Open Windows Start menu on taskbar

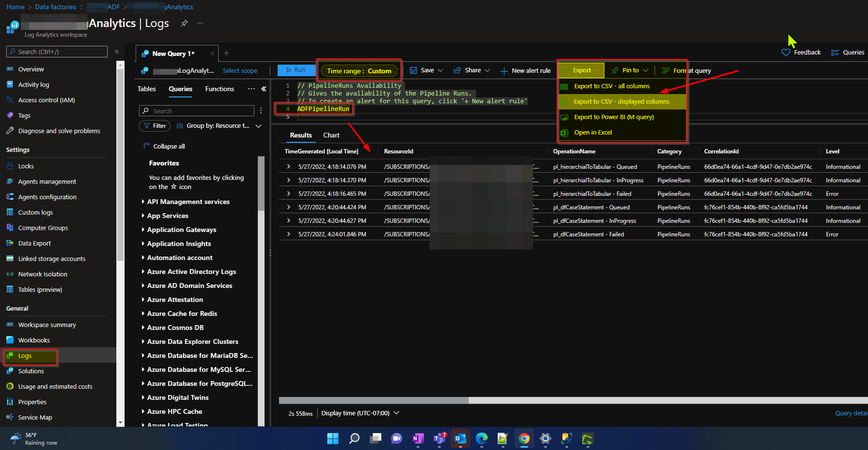coord(333,438)
